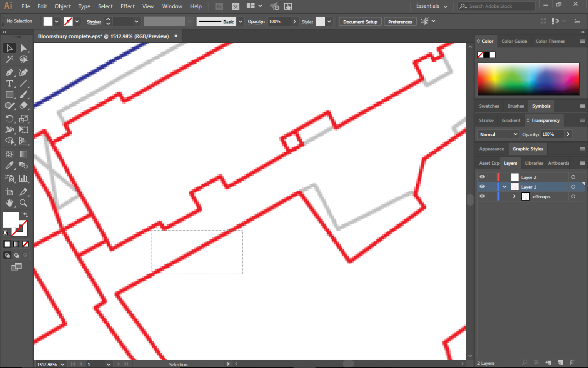
Task: Create new layer icon in Layers panel
Action: (x=560, y=363)
